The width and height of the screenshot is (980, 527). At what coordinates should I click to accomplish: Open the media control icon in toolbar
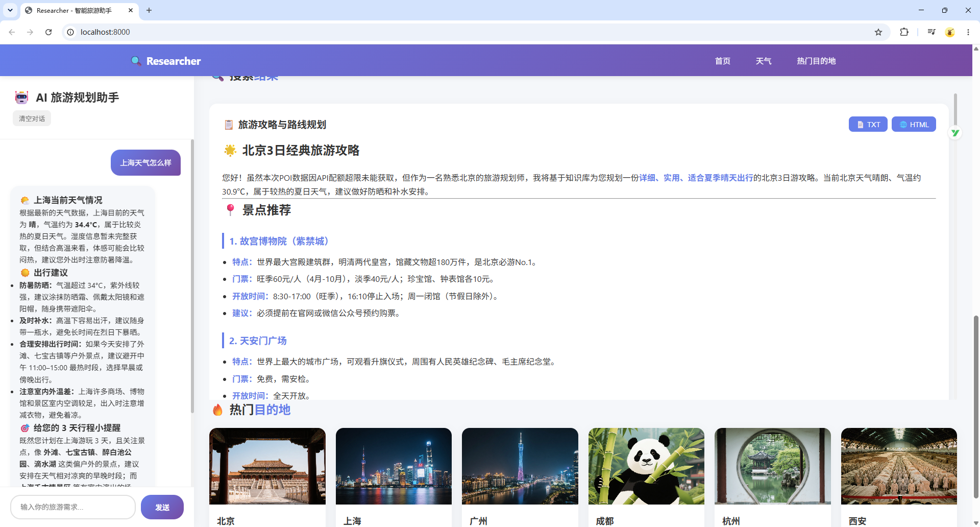(x=932, y=32)
